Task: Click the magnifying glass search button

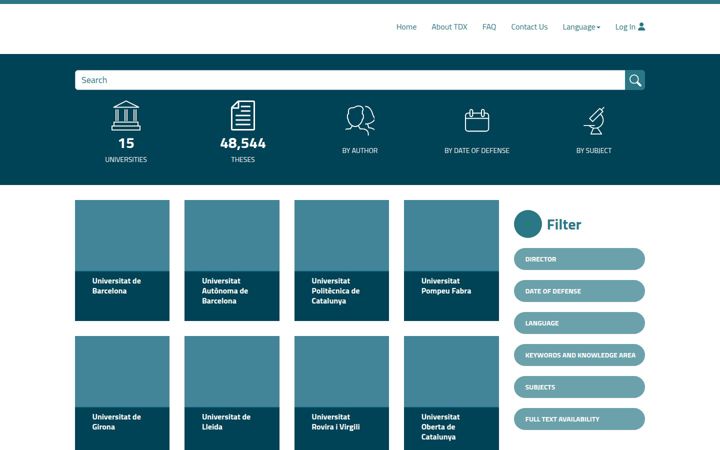Action: [x=635, y=80]
